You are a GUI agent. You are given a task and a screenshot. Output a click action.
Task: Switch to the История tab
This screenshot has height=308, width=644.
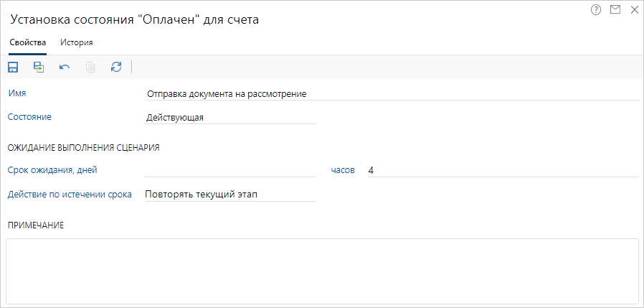pyautogui.click(x=76, y=42)
